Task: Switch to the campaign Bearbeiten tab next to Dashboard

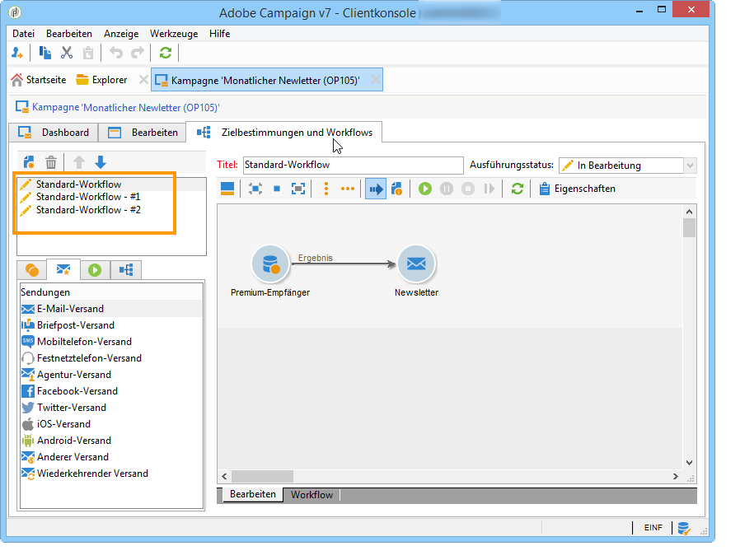Action: pos(143,133)
